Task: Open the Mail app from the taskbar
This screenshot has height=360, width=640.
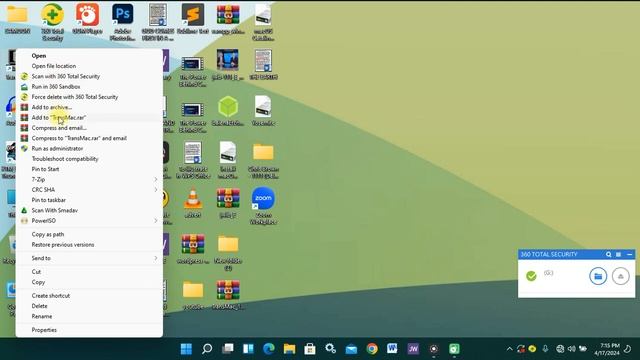Action: coord(351,349)
